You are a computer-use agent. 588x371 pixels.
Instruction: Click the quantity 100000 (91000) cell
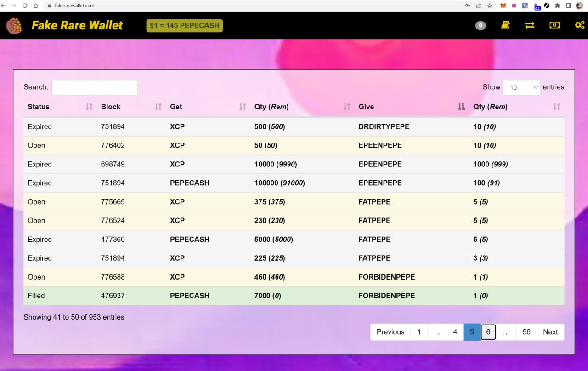point(280,183)
